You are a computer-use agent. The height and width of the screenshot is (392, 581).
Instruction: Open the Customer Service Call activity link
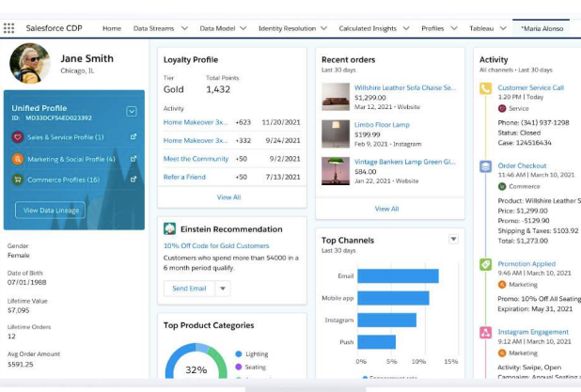pyautogui.click(x=531, y=87)
